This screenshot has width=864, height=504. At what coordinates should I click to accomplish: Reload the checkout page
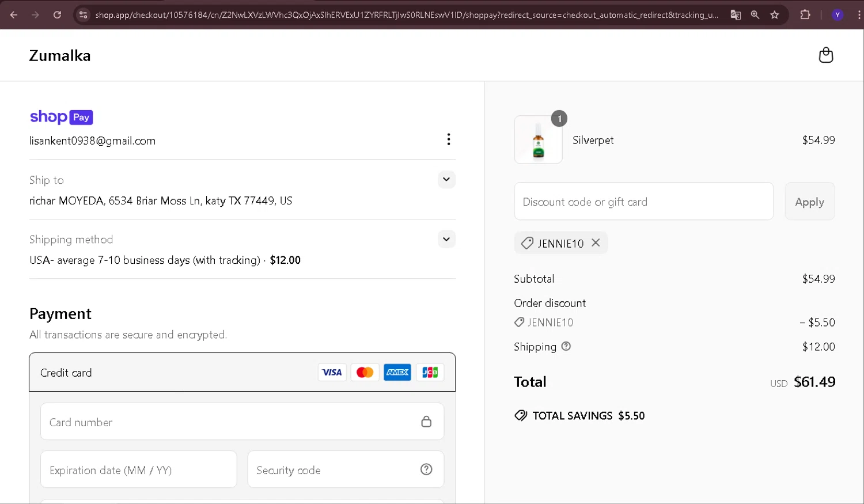click(x=57, y=15)
